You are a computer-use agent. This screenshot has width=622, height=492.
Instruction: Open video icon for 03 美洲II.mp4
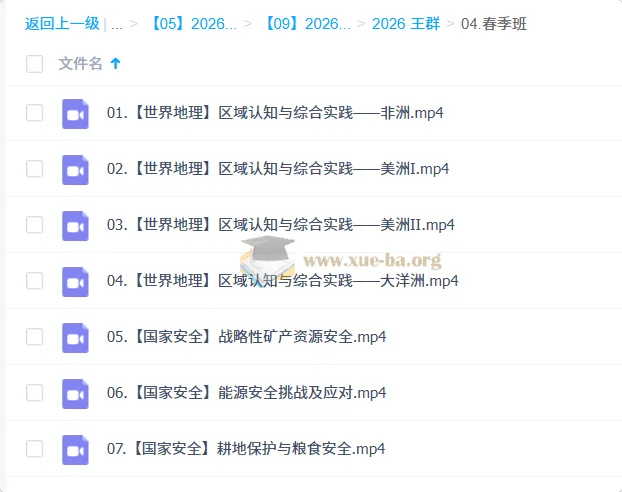point(75,226)
